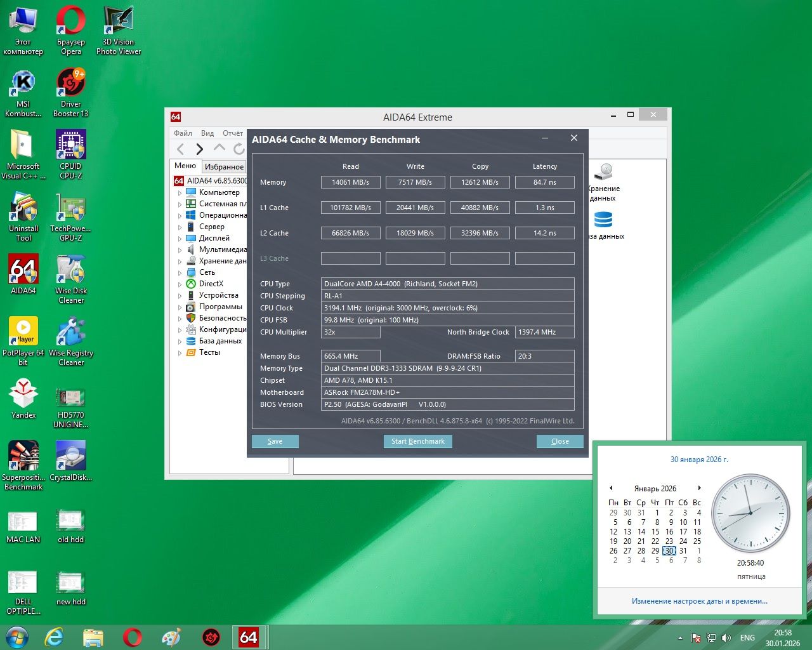Switch to the Избранное tab
The image size is (812, 650).
[224, 167]
